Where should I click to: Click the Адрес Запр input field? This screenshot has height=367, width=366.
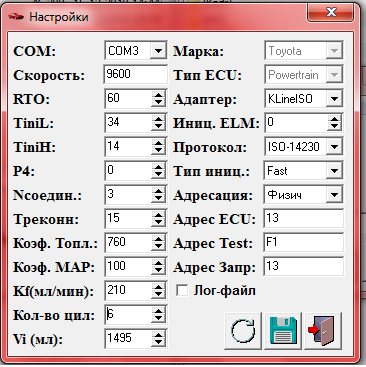click(x=303, y=266)
